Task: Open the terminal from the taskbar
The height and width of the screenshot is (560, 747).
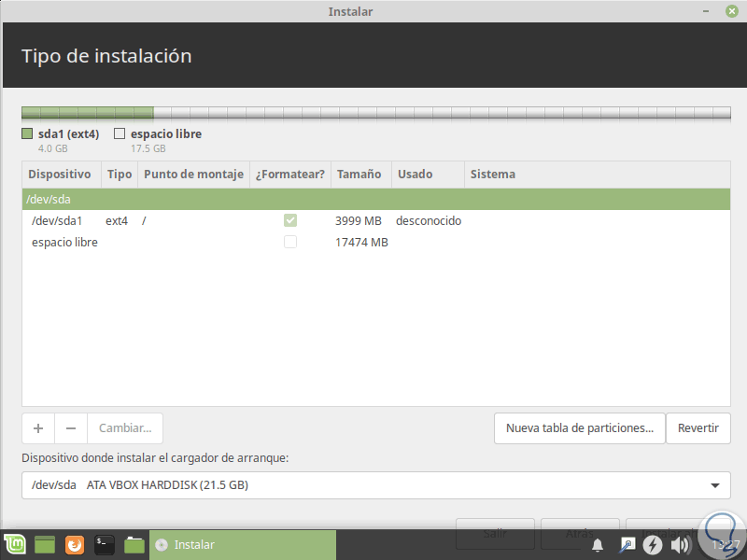Action: click(x=105, y=544)
